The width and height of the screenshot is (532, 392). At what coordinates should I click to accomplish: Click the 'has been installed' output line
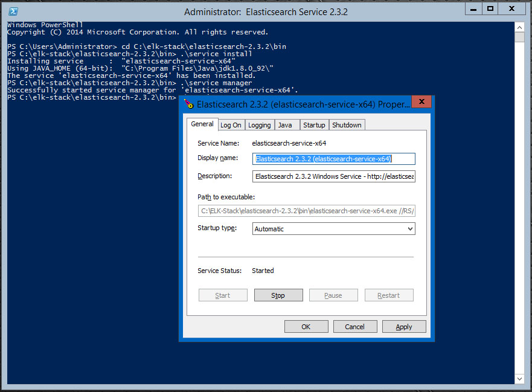[x=131, y=76]
